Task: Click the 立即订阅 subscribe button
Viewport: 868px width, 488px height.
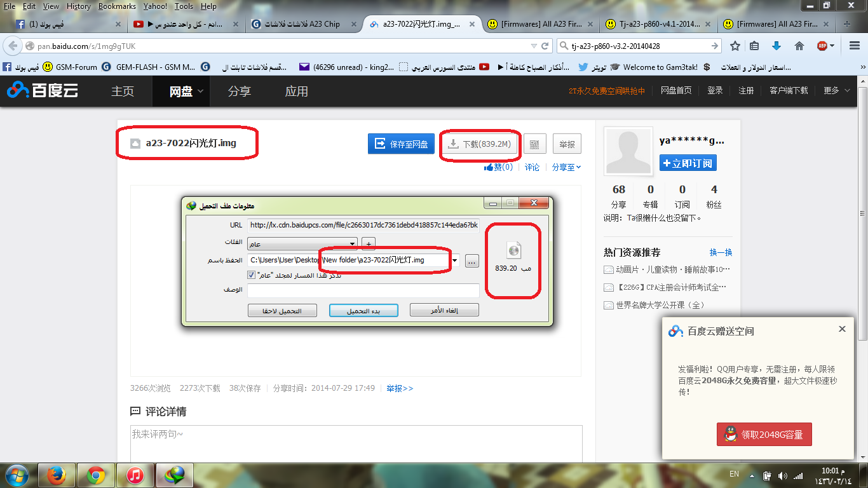Action: 688,163
